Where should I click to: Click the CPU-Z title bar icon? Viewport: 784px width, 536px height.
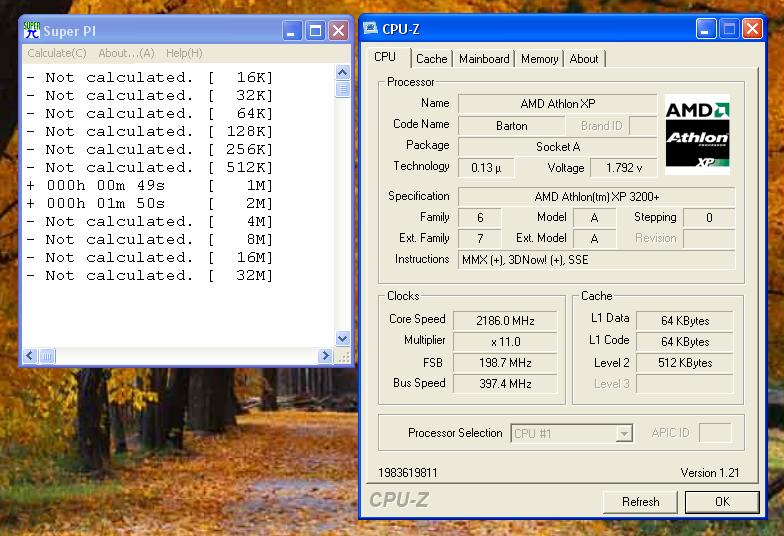click(x=371, y=29)
